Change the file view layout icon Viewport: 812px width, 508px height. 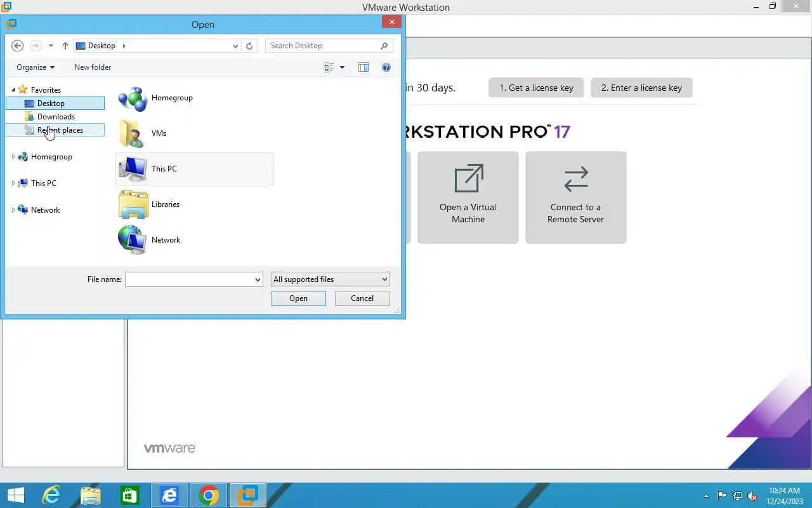pyautogui.click(x=329, y=67)
